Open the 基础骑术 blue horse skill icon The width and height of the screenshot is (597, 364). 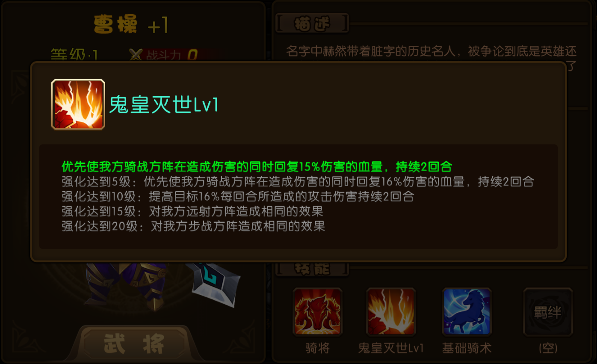click(x=467, y=312)
